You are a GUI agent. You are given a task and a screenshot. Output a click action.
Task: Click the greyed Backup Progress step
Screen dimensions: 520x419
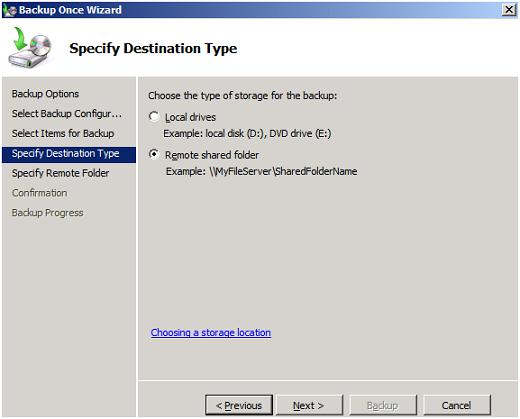[48, 213]
